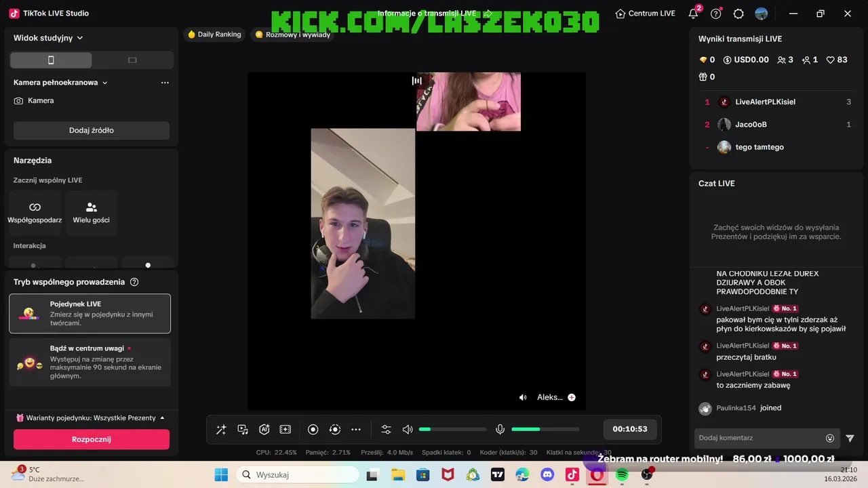Open help icon beside Tryb wspólnego prowadzenia
The height and width of the screenshot is (488, 868).
point(134,282)
